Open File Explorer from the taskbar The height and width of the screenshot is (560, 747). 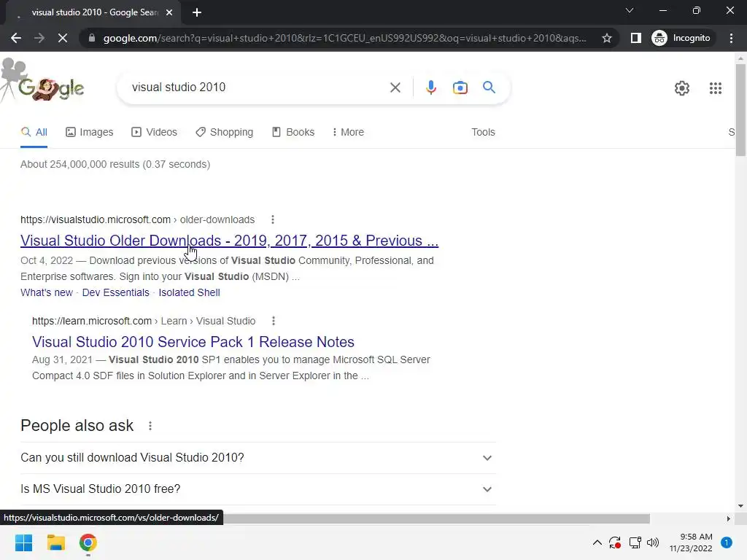[x=55, y=542]
